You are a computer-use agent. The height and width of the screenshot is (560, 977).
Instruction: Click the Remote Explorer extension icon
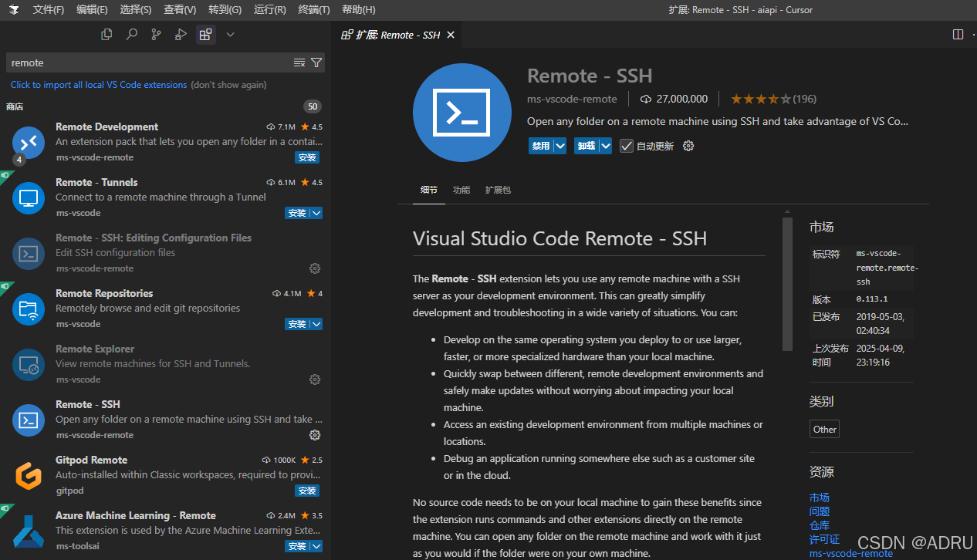[x=29, y=365]
